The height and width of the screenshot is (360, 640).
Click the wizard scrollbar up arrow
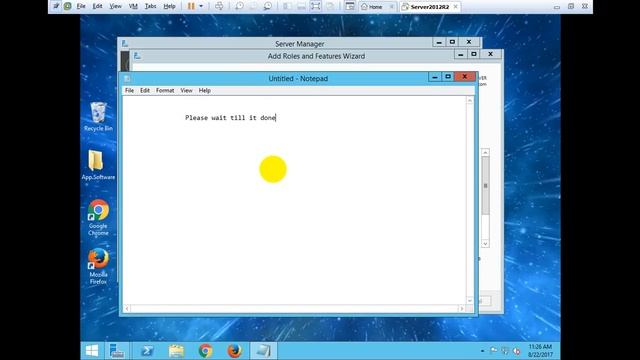[485, 153]
